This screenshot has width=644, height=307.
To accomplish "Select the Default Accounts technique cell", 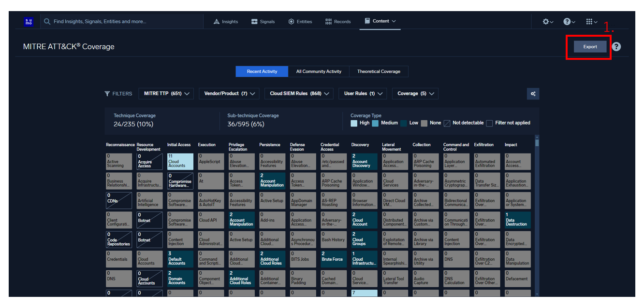I will click(180, 259).
